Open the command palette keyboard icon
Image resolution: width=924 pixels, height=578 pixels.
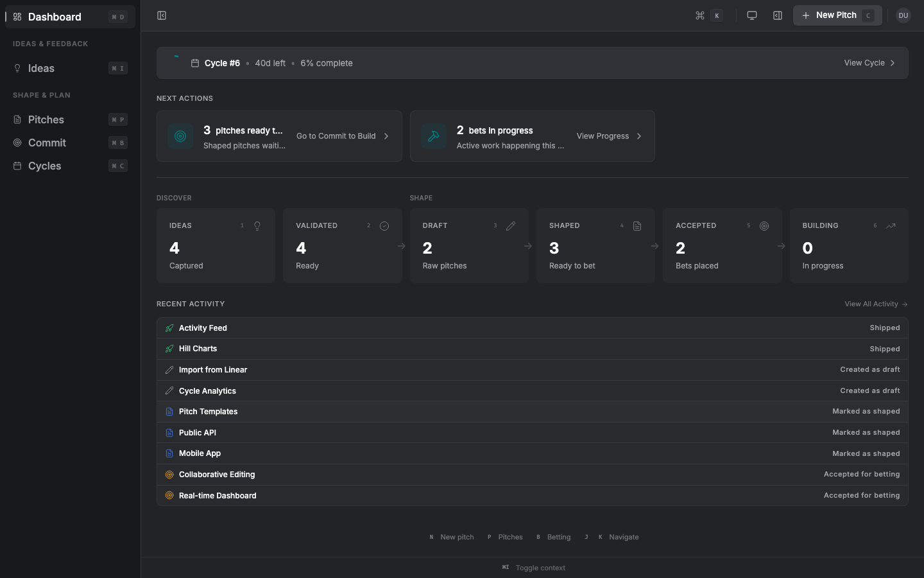click(x=701, y=15)
